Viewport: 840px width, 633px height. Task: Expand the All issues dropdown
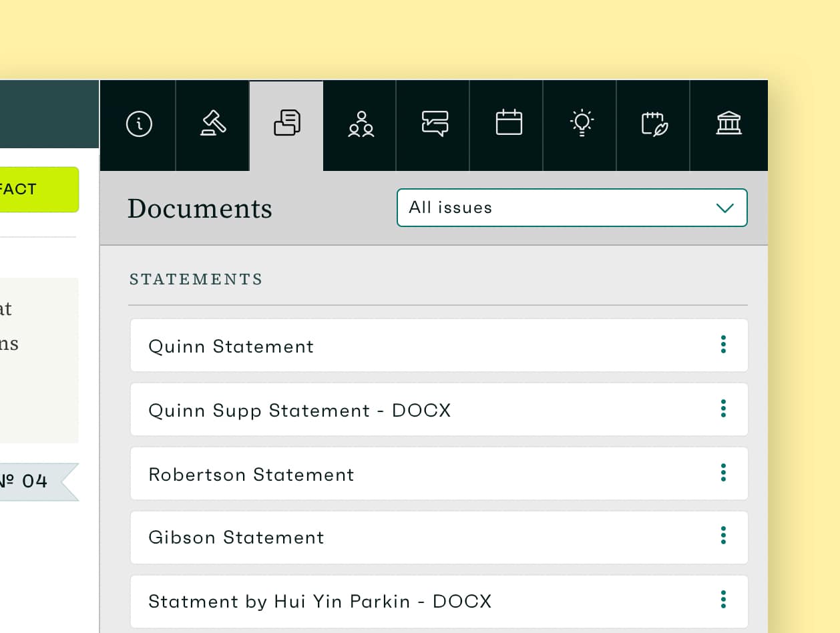pos(554,208)
